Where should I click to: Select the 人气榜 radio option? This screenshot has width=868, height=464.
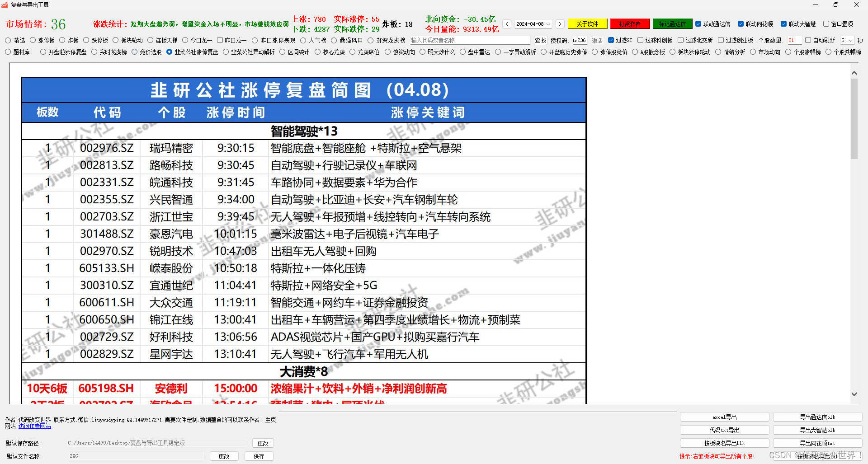click(x=303, y=40)
